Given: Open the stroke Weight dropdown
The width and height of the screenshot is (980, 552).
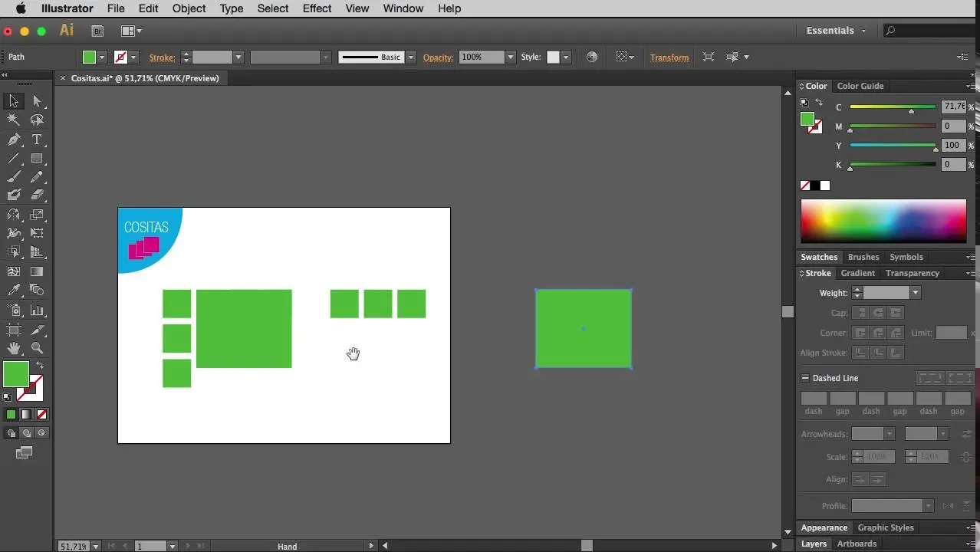Looking at the screenshot, I should click(915, 292).
